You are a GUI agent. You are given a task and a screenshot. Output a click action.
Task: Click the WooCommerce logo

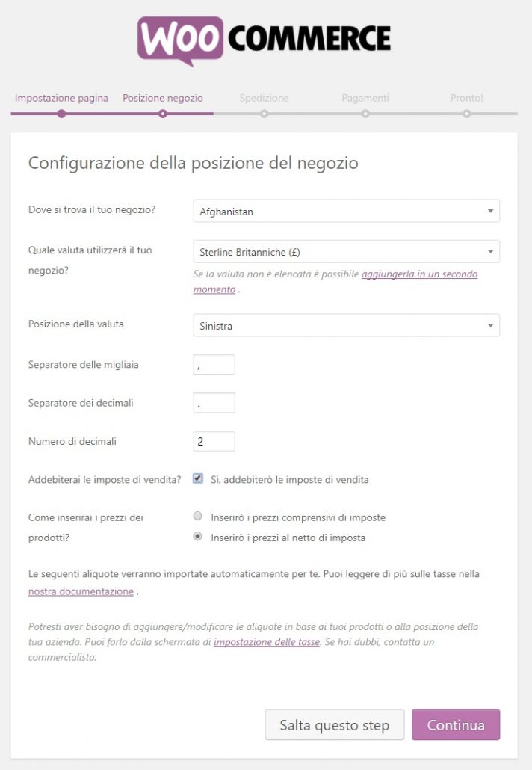(266, 38)
